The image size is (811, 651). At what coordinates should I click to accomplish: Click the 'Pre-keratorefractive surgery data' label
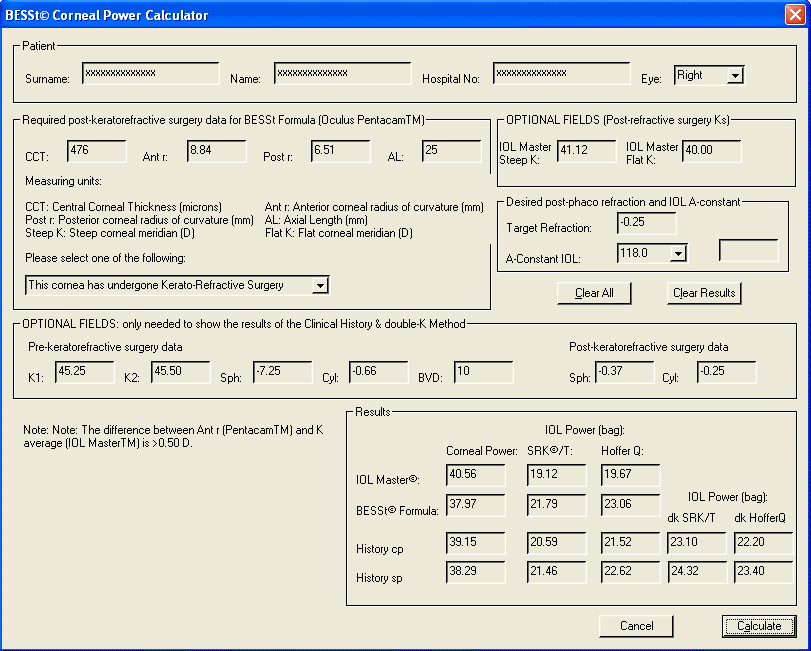(x=105, y=347)
